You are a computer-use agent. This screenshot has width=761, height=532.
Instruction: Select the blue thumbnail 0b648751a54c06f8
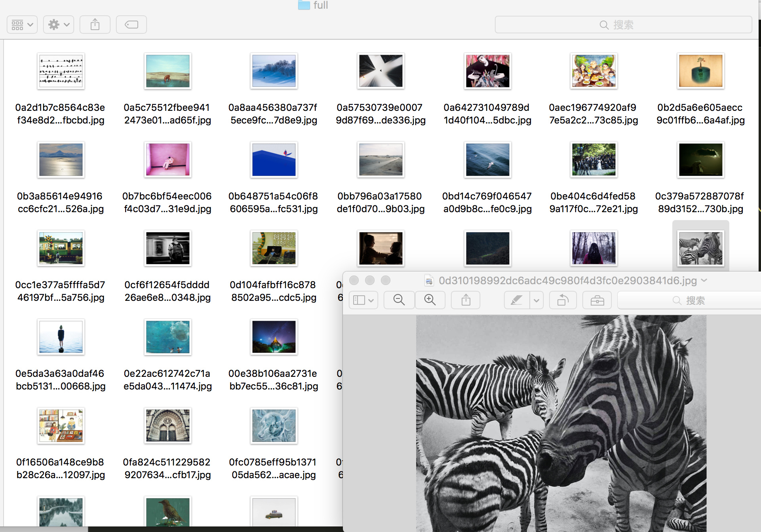(274, 160)
